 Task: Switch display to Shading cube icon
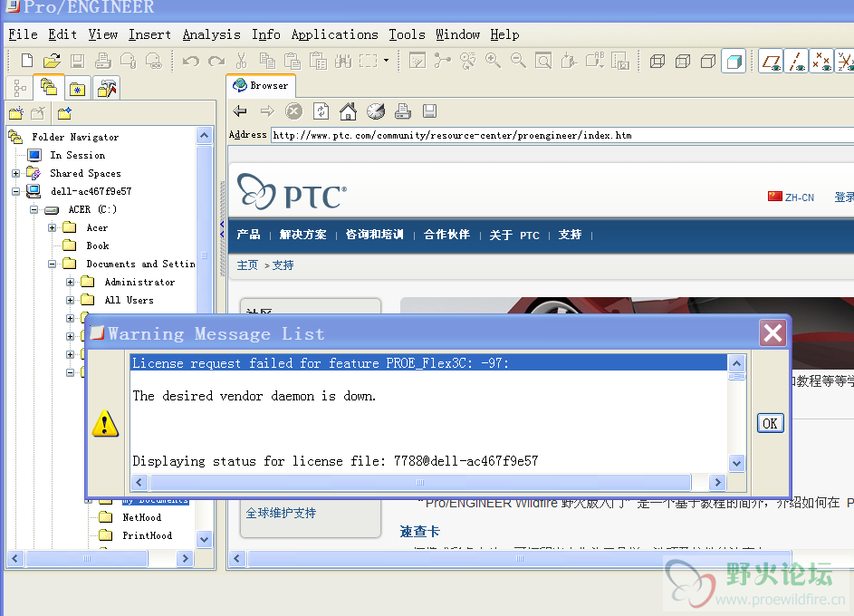(x=734, y=61)
